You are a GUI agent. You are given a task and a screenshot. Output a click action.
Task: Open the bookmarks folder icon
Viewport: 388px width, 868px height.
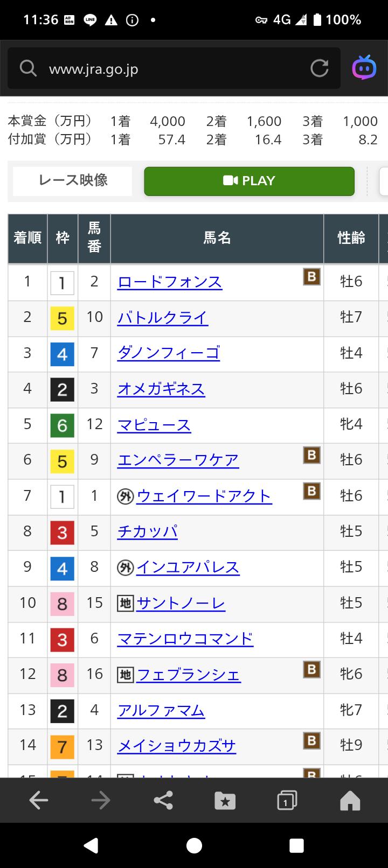pos(225,801)
